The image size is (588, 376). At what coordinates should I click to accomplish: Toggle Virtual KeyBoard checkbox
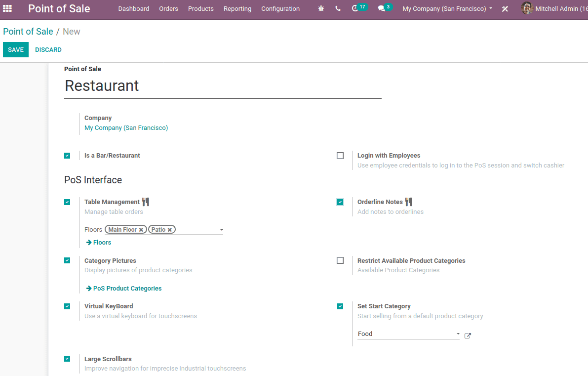point(67,306)
